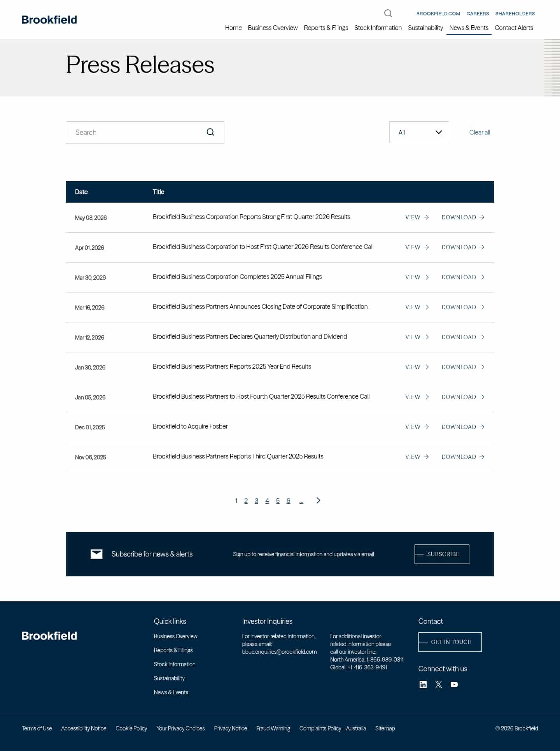The image size is (560, 751).
Task: Download the 2025 Annual Filings release
Action: coord(463,277)
